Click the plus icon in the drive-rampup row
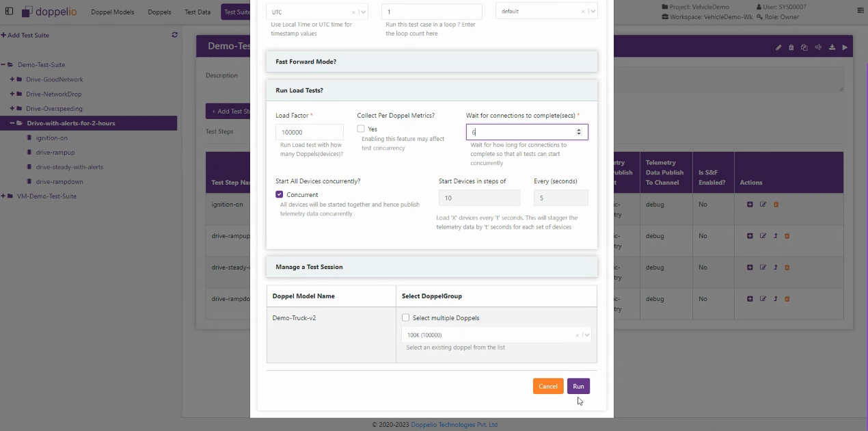Viewport: 868px width, 431px height. (x=750, y=236)
